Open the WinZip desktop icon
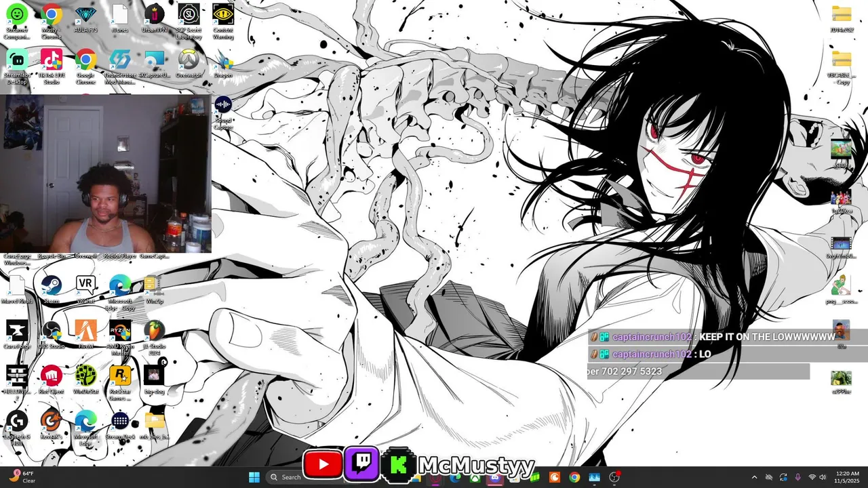Image resolution: width=868 pixels, height=488 pixels. [154, 290]
